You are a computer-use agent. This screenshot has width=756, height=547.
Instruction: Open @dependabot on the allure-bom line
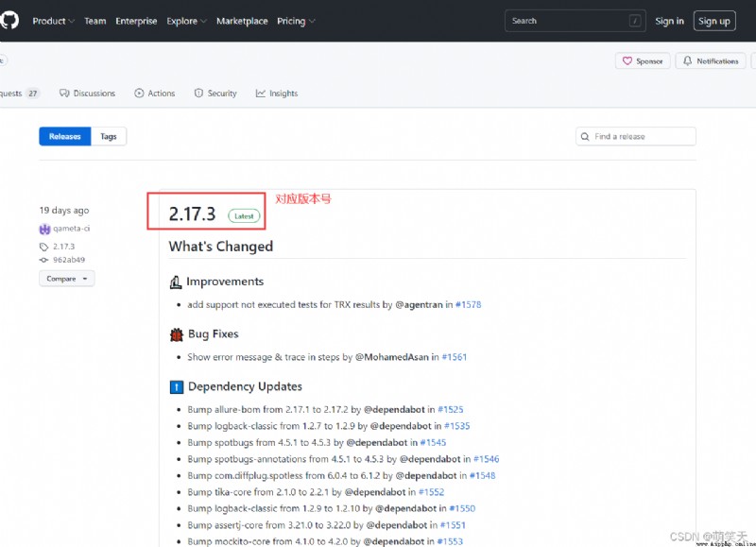click(394, 410)
